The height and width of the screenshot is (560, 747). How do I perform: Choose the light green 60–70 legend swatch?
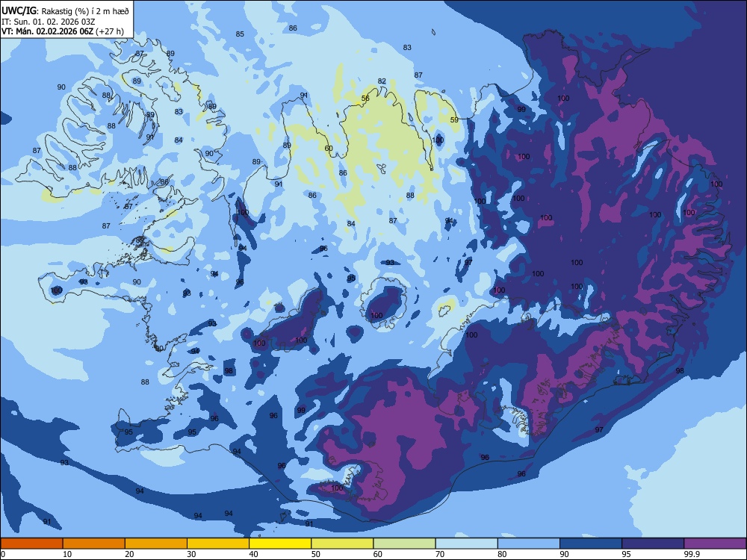point(404,544)
